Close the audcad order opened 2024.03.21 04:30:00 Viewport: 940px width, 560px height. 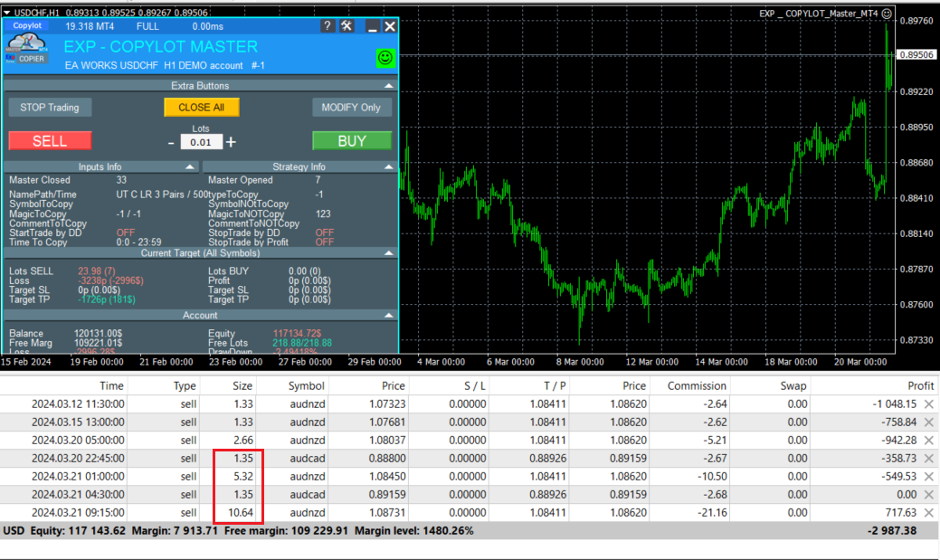tap(928, 495)
